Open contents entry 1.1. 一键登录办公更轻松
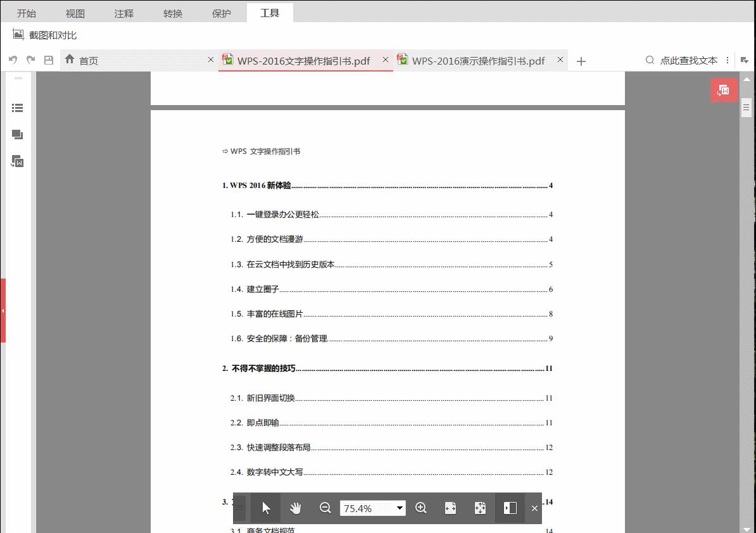756x533 pixels. pos(391,215)
